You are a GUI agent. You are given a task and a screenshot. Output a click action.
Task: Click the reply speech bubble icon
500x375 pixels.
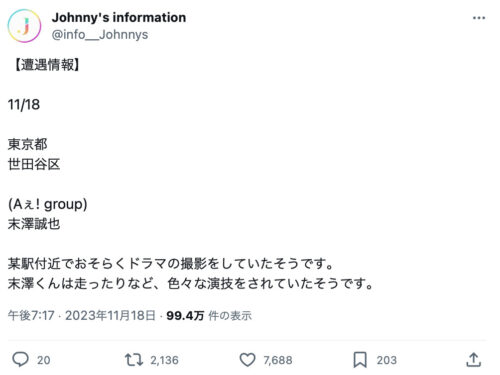(20, 360)
